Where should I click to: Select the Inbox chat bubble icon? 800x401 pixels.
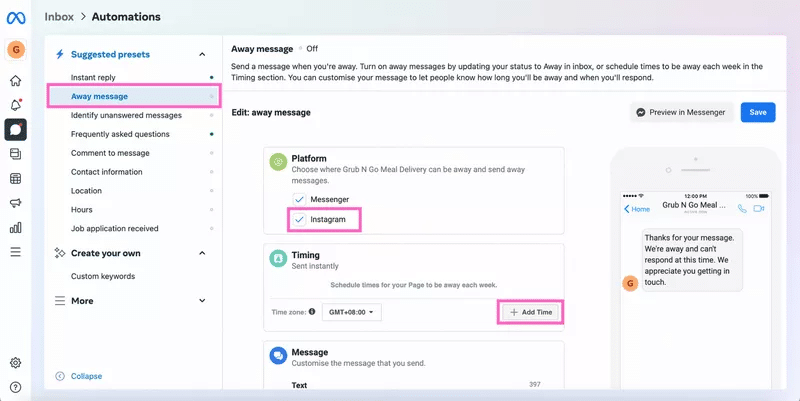pos(16,130)
